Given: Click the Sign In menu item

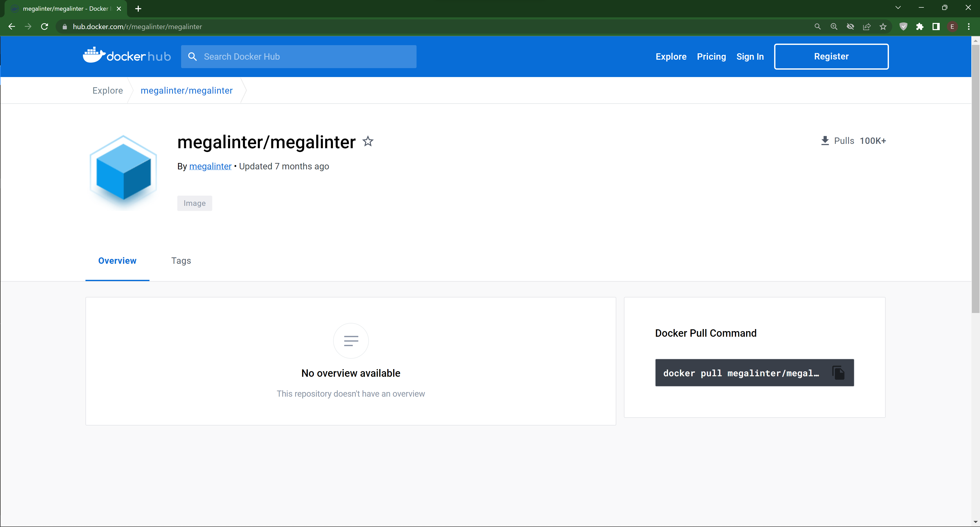Looking at the screenshot, I should coord(750,56).
